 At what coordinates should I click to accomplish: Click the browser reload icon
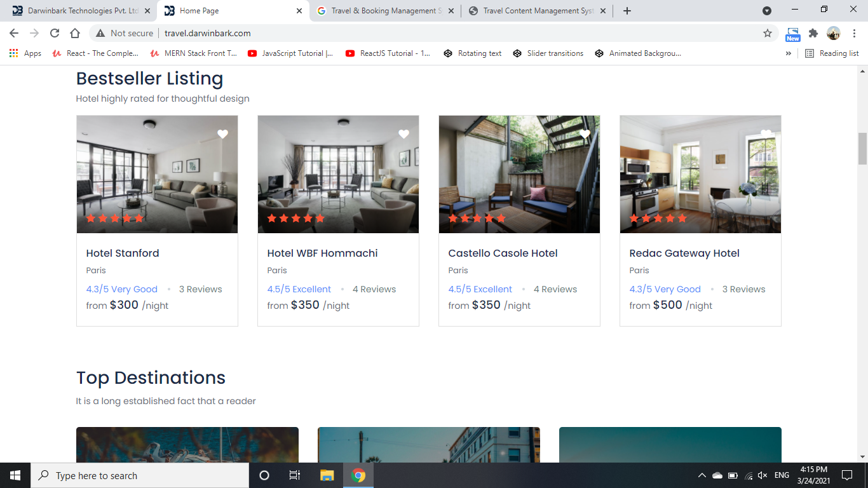click(55, 33)
